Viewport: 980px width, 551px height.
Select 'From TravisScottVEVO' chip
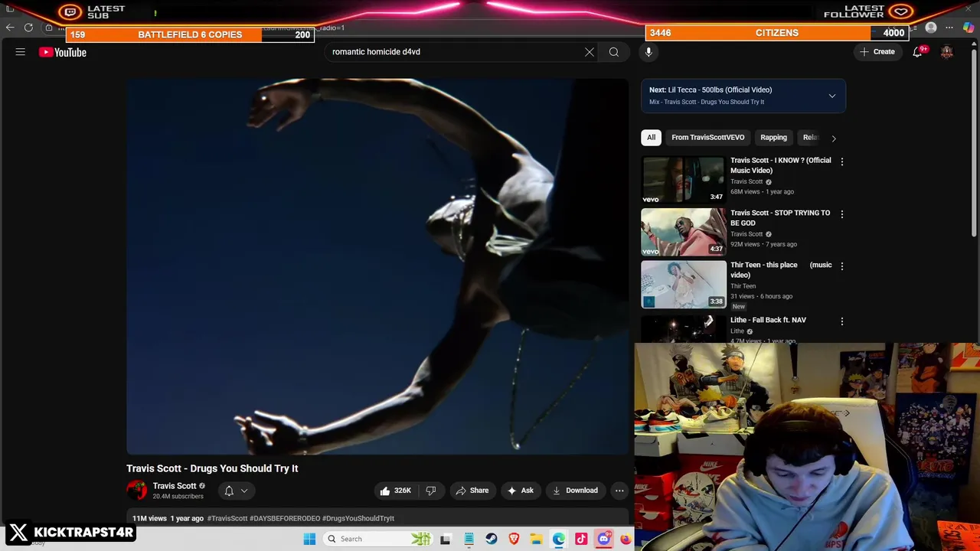708,138
